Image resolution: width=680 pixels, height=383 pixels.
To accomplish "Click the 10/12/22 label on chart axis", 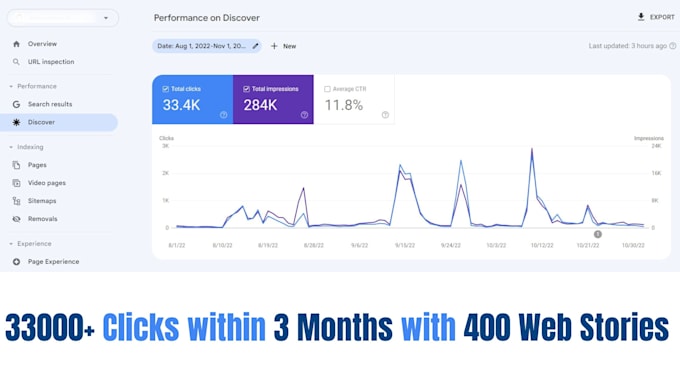I will tap(542, 246).
